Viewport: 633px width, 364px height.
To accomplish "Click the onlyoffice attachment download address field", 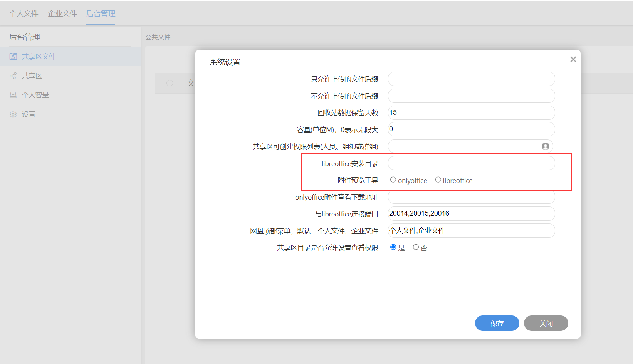I will tap(471, 197).
